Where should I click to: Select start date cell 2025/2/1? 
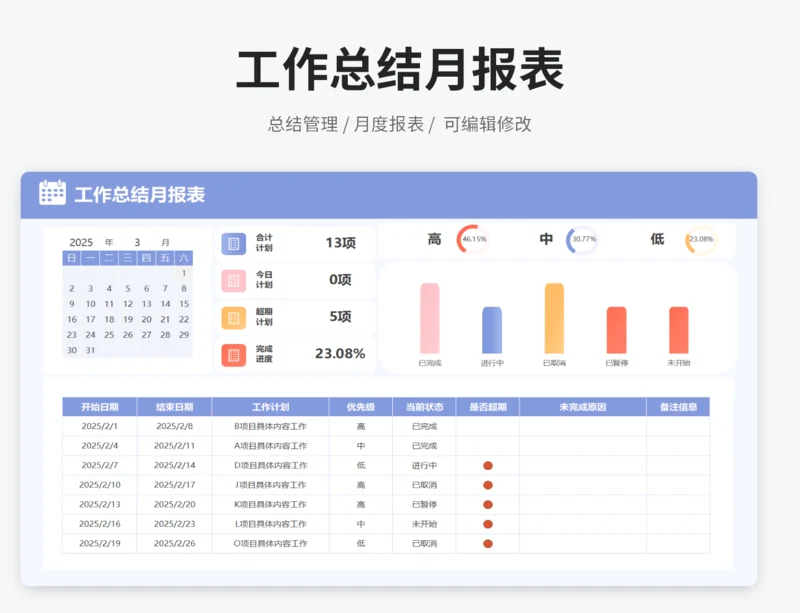(x=99, y=426)
